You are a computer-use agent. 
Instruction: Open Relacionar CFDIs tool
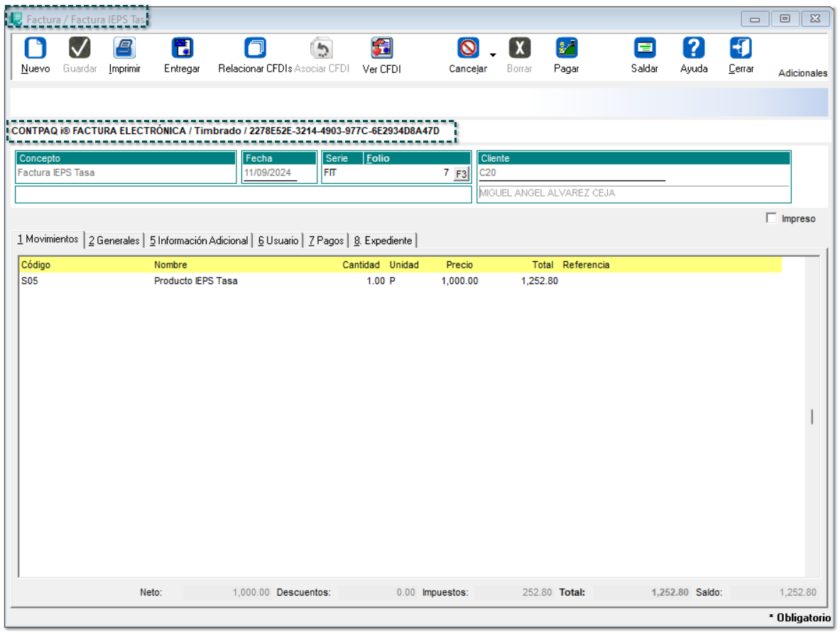(255, 49)
